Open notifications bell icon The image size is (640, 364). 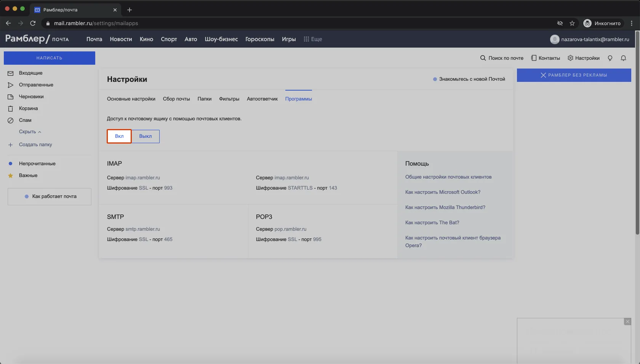tap(623, 58)
